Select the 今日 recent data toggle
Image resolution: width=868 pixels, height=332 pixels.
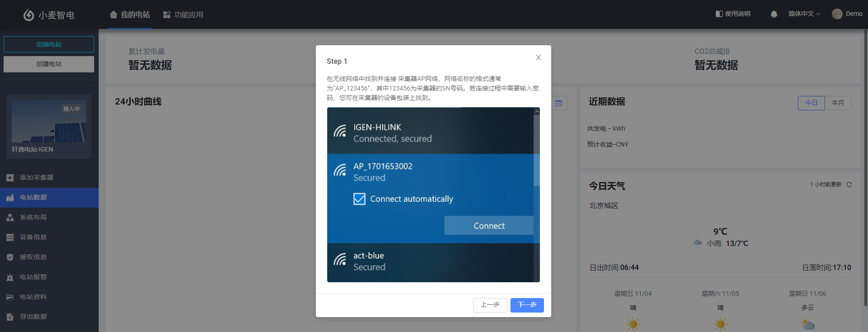point(811,103)
